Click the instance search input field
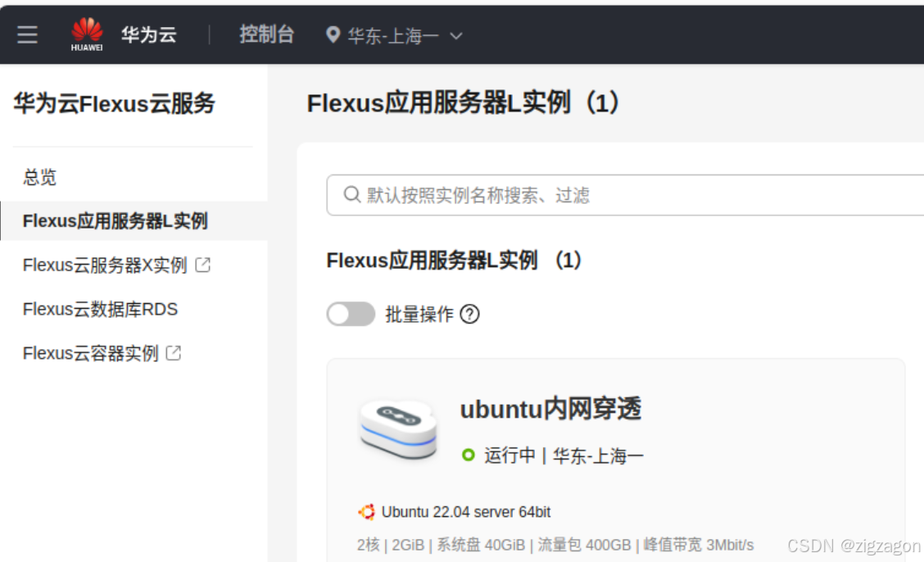Viewport: 924px width, 562px height. (x=573, y=195)
